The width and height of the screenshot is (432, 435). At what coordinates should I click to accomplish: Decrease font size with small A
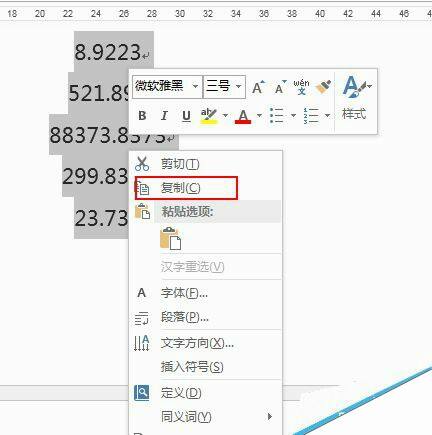tap(280, 87)
